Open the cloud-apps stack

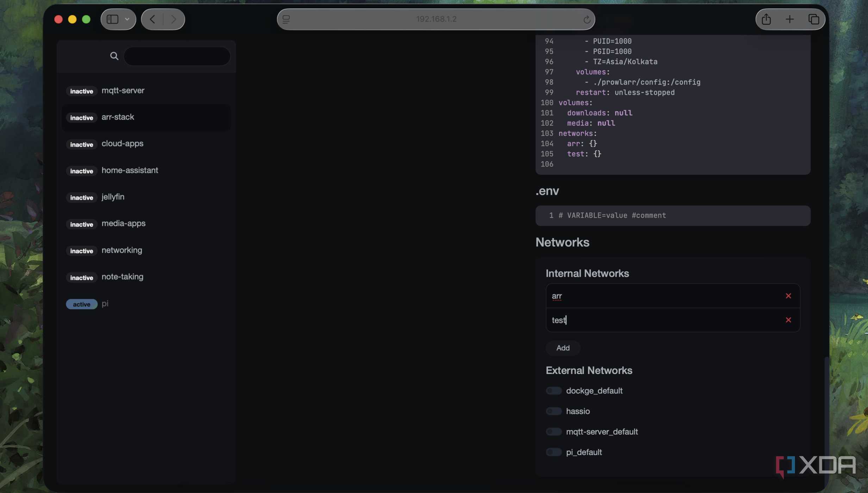click(146, 144)
